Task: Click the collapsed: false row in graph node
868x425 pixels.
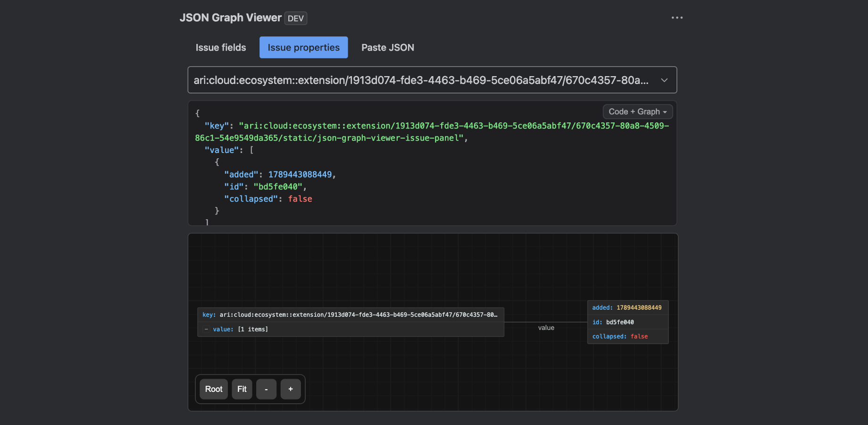Action: 627,336
